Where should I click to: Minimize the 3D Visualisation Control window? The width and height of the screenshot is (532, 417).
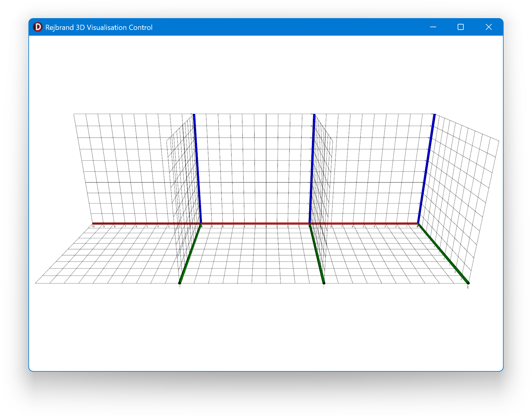(x=433, y=27)
